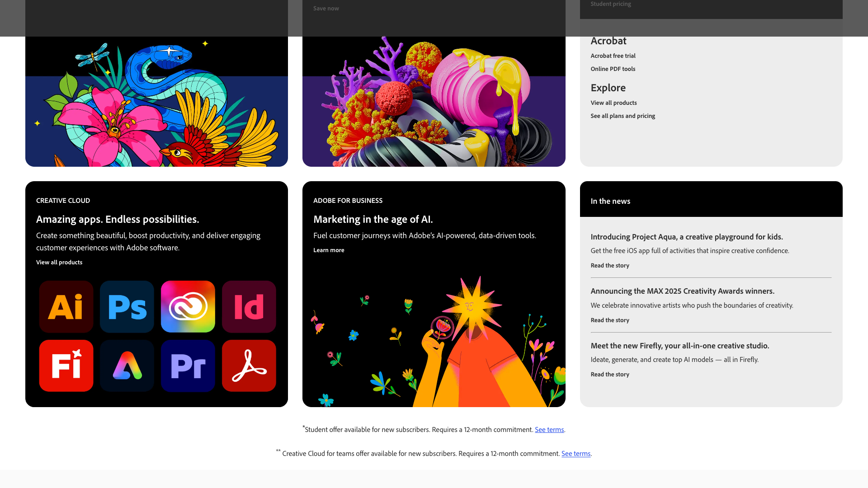Click the Acrobat Reader app icon
This screenshot has height=488, width=868.
pos(249,366)
